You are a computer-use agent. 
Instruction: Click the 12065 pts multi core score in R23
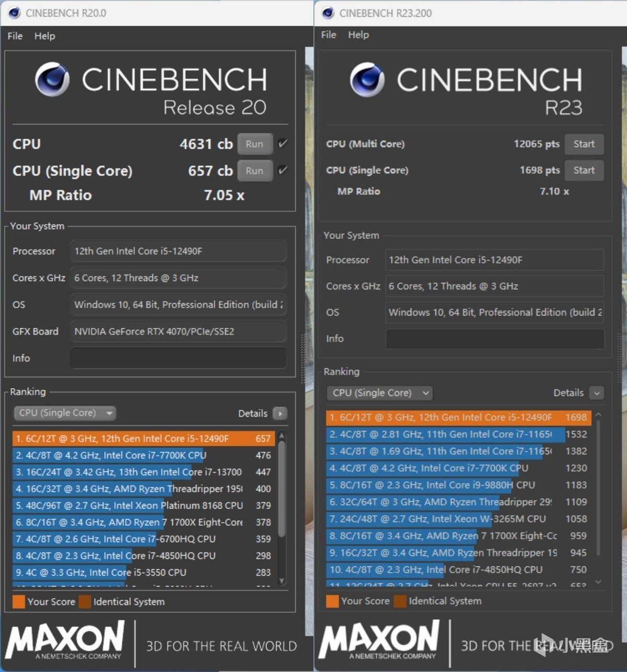click(537, 144)
